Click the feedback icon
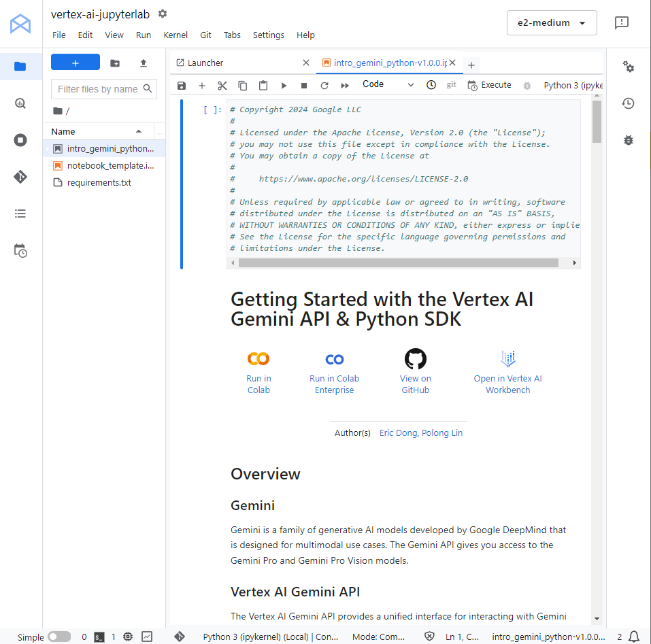The width and height of the screenshot is (651, 644). pos(621,22)
